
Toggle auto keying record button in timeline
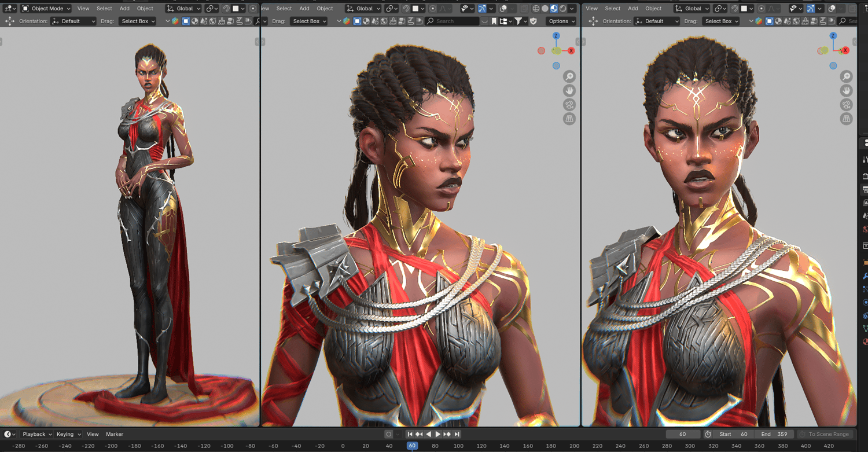388,434
